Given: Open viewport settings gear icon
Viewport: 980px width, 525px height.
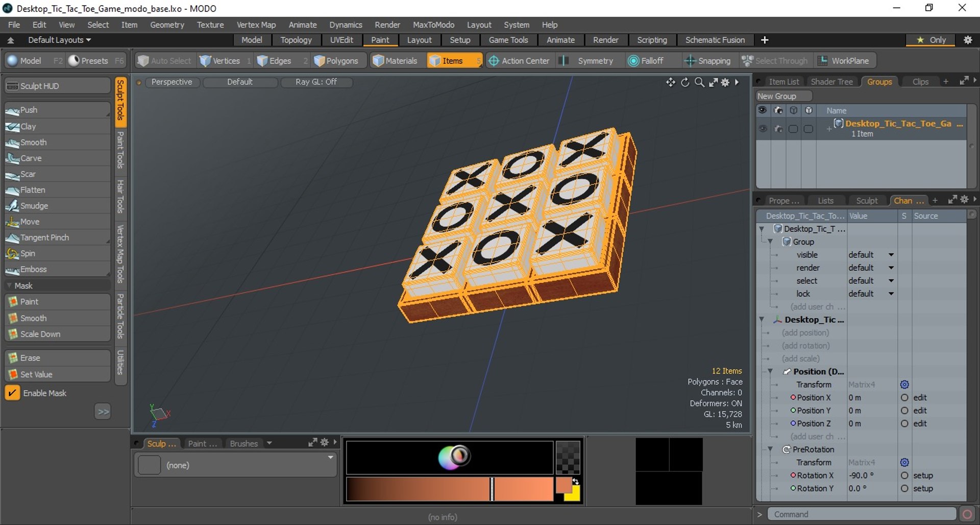Looking at the screenshot, I should pyautogui.click(x=725, y=82).
